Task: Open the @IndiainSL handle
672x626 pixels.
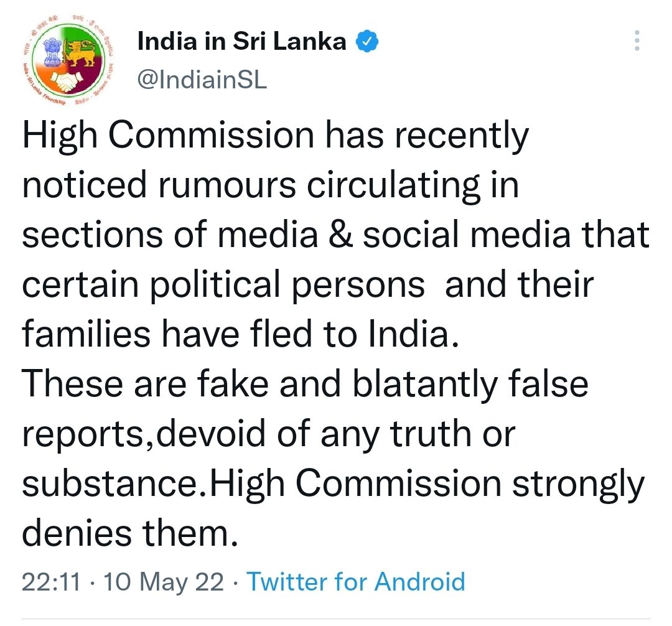Action: [202, 80]
